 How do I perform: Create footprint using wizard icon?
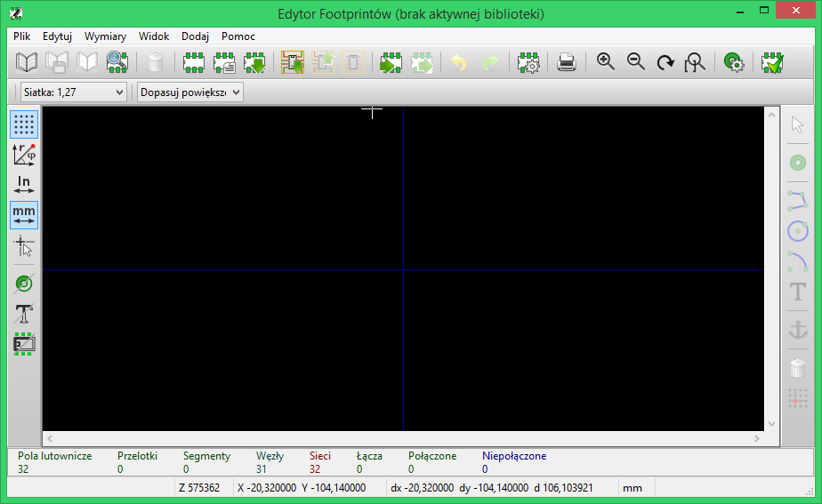[224, 62]
